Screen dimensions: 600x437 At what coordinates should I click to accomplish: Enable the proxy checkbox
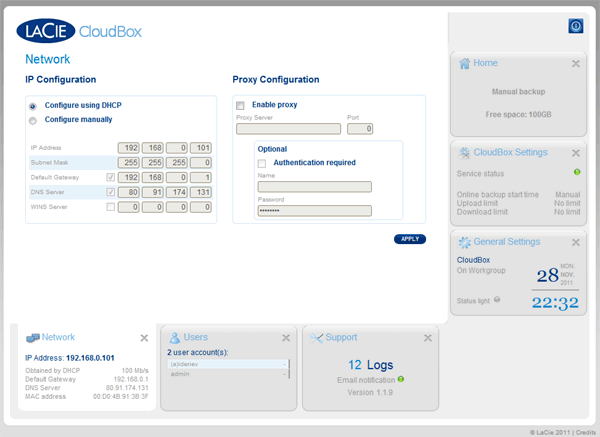[240, 106]
